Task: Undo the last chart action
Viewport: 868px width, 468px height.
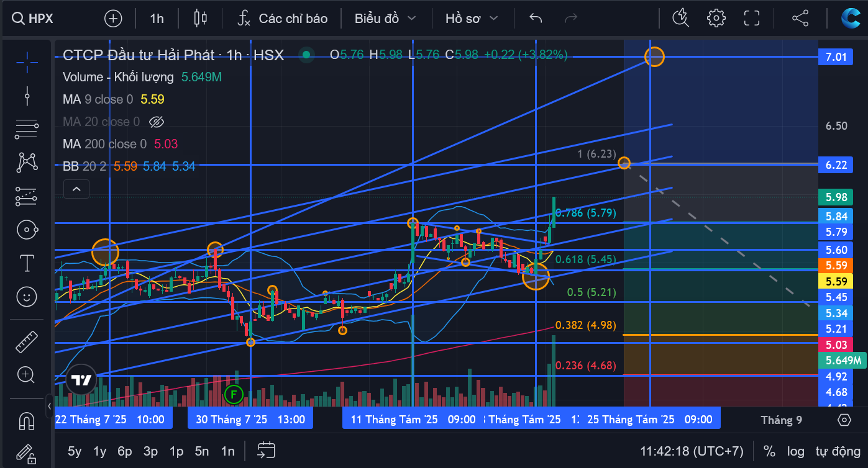Action: [536, 18]
